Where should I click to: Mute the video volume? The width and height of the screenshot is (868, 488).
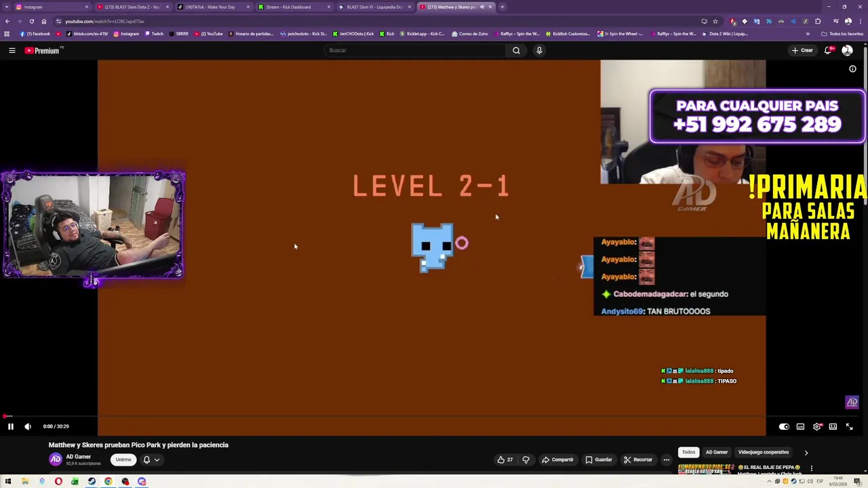click(x=28, y=426)
